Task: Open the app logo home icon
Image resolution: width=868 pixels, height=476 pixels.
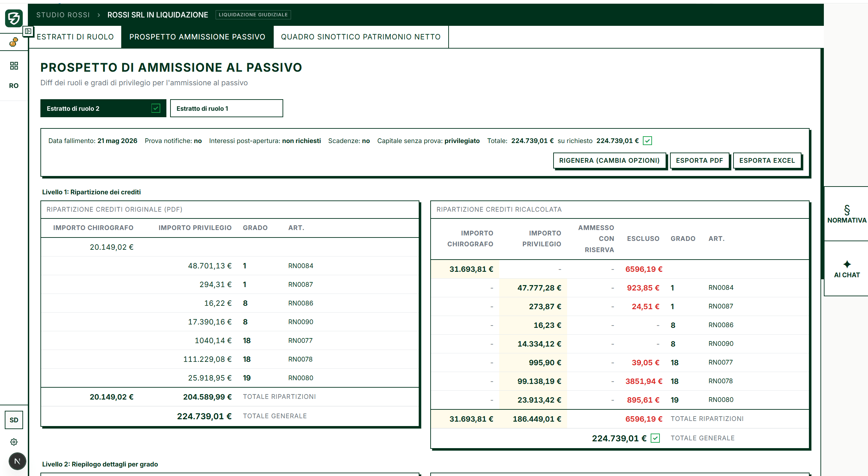Action: [14, 18]
